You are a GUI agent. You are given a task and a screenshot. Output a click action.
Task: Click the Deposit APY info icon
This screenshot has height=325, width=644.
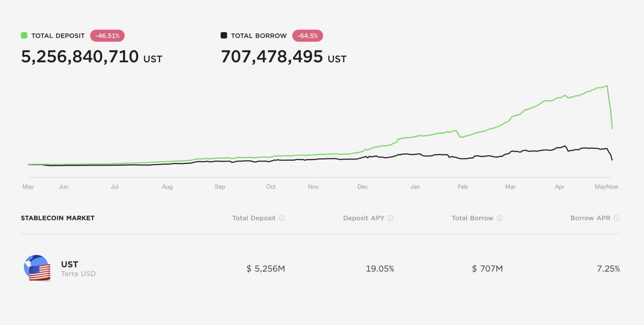(x=390, y=218)
